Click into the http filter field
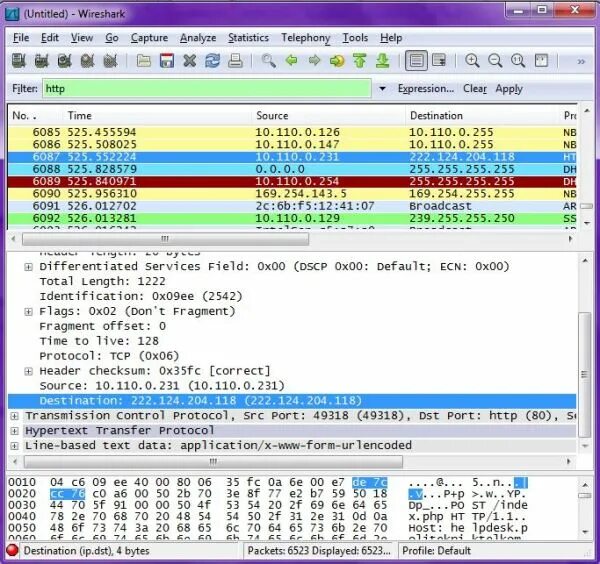Viewport: 600px width, 564px height. [207, 89]
